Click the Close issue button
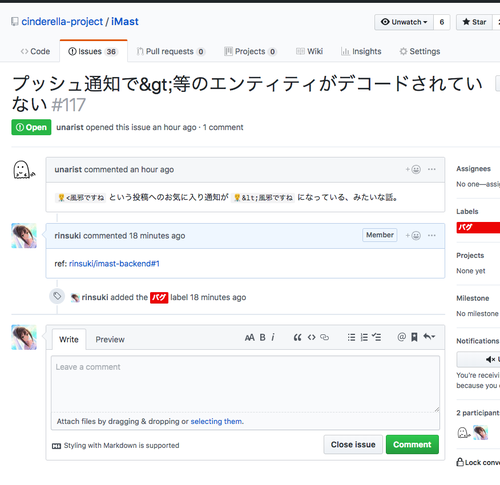 (x=353, y=444)
